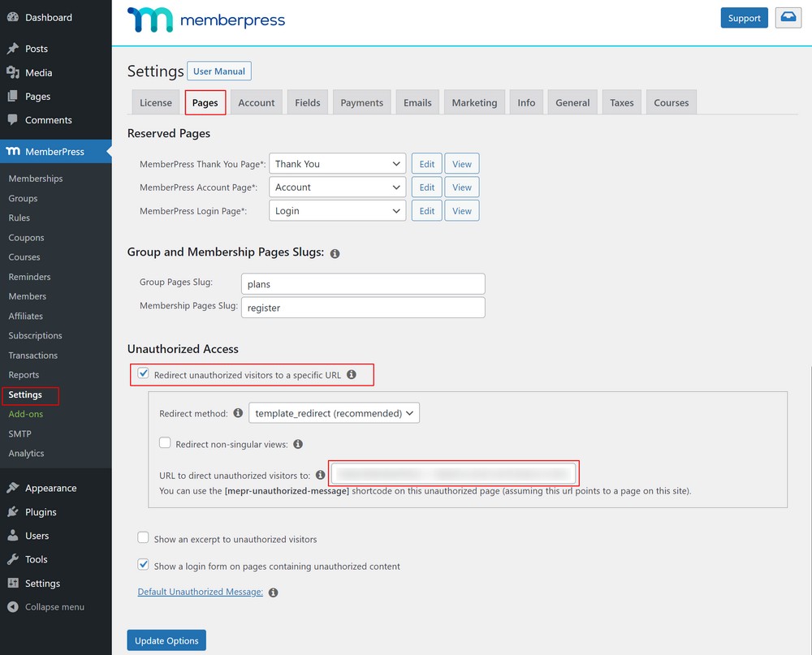This screenshot has height=655, width=812.
Task: Enable Redirect non-singular views checkbox
Action: coord(165,442)
